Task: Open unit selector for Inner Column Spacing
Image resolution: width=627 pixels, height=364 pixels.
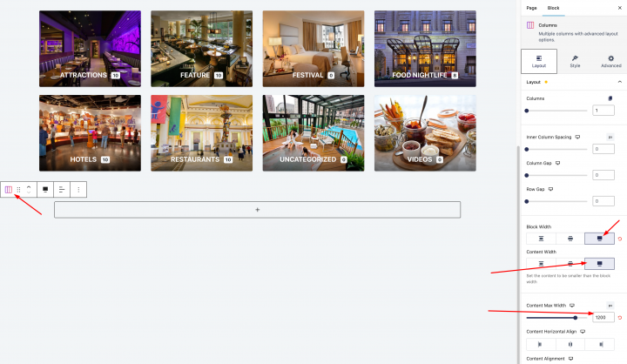Action: pos(610,138)
